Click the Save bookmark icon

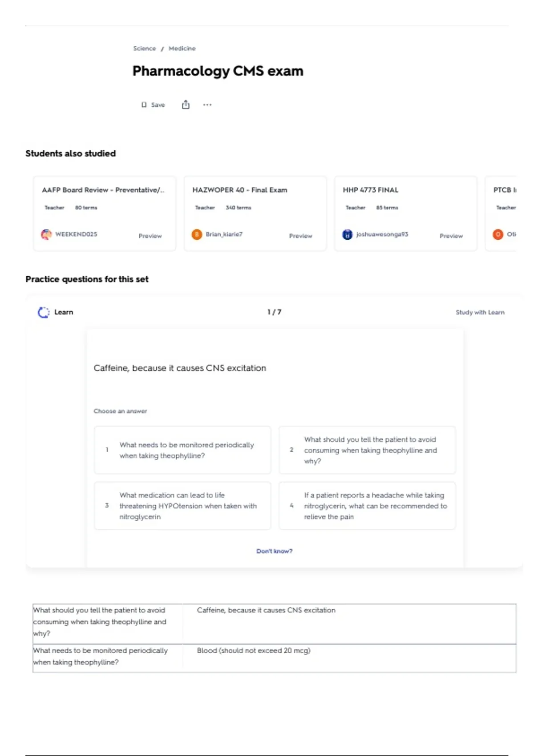click(144, 105)
